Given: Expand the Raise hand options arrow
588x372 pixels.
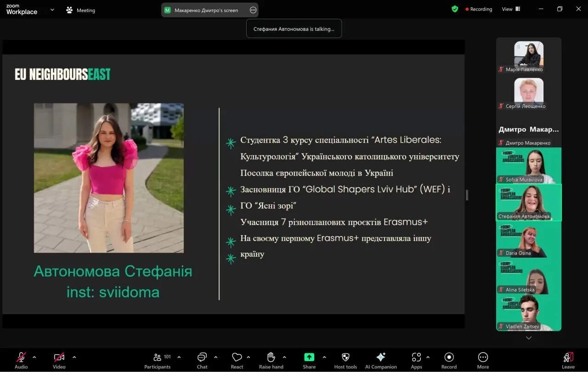Looking at the screenshot, I should coord(284,357).
